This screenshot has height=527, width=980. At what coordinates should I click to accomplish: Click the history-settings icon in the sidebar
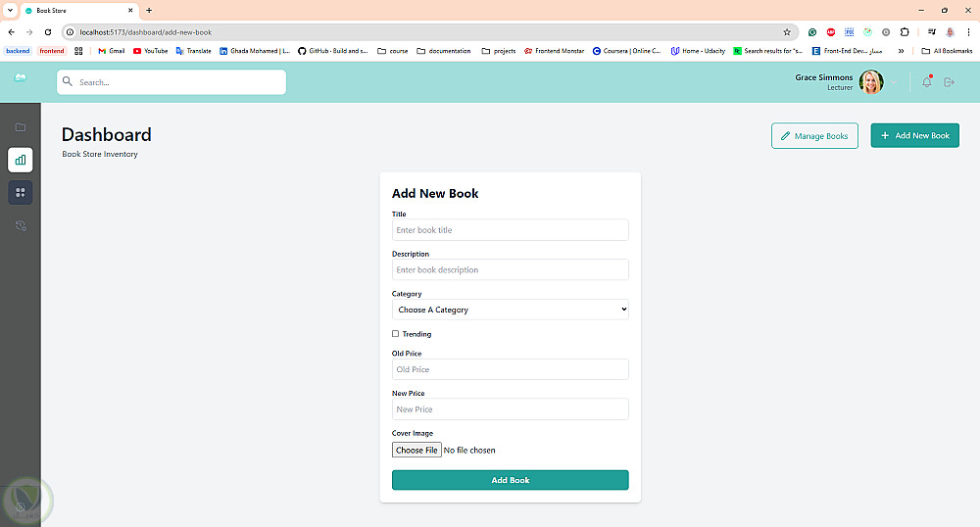(21, 226)
